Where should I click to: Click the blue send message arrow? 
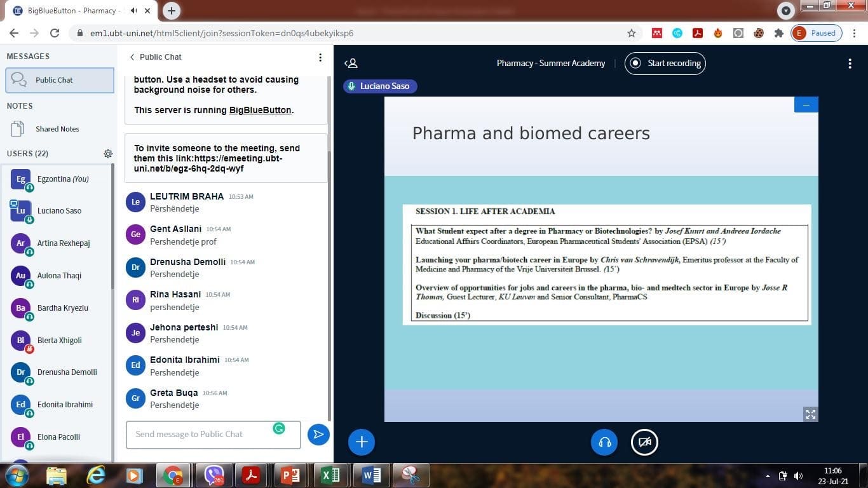click(x=318, y=435)
